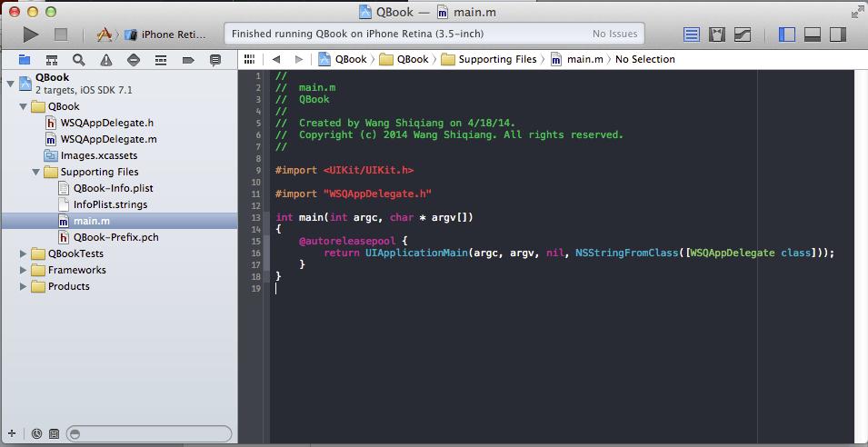Toggle the Debug area visibility
The width and height of the screenshot is (868, 447).
[812, 35]
